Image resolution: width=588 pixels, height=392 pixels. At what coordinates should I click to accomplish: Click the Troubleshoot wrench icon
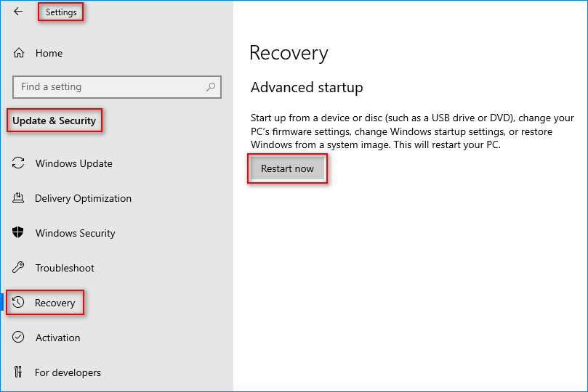18,267
